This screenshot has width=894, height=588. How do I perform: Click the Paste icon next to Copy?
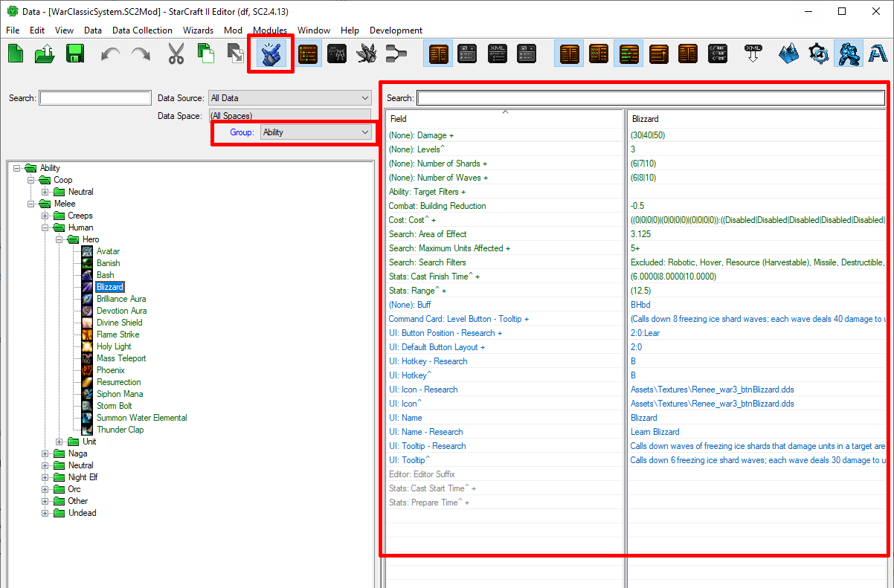[235, 54]
